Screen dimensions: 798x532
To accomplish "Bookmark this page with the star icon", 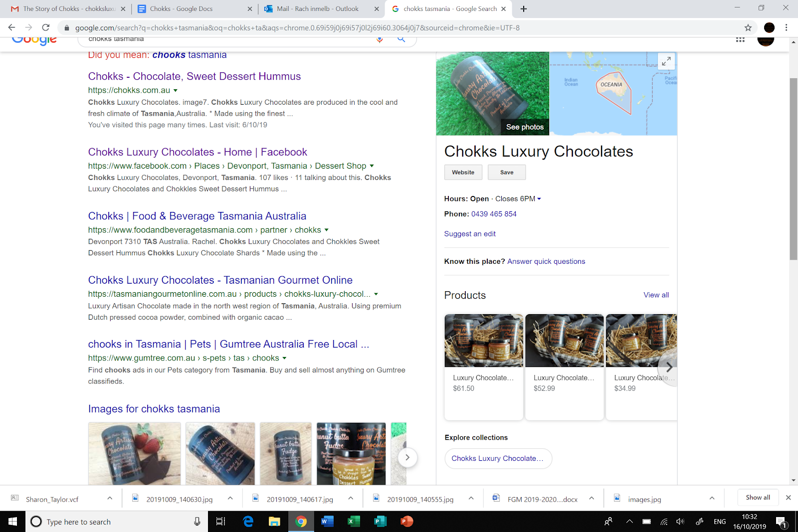I will 748,28.
